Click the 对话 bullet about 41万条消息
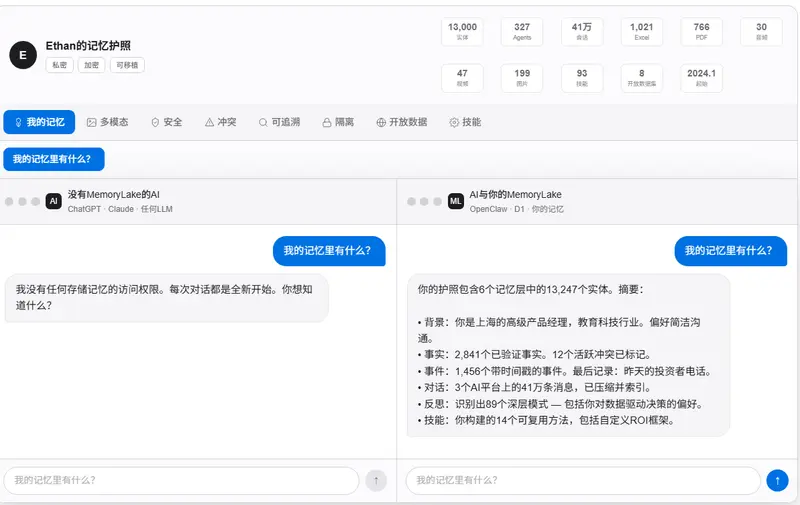The image size is (800, 505). [x=534, y=387]
